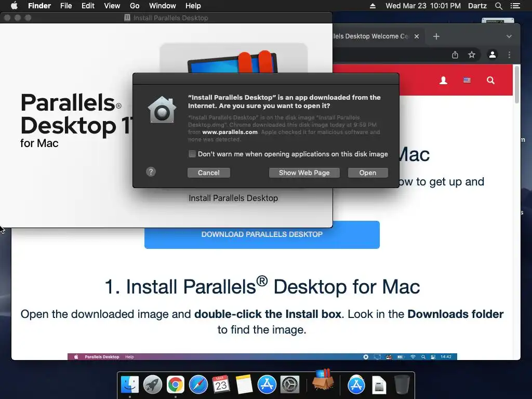Click the Parallels site search icon
Viewport: 532px width, 399px height.
coord(490,81)
